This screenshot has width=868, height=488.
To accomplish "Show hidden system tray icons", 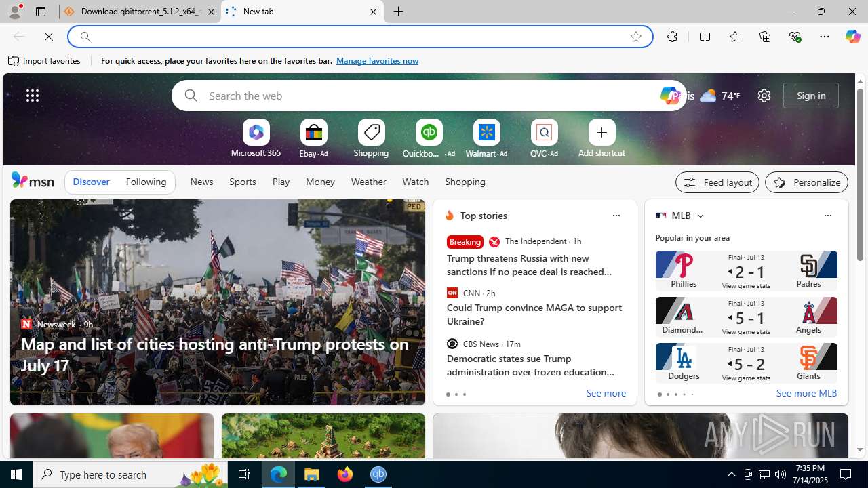I will tap(731, 474).
